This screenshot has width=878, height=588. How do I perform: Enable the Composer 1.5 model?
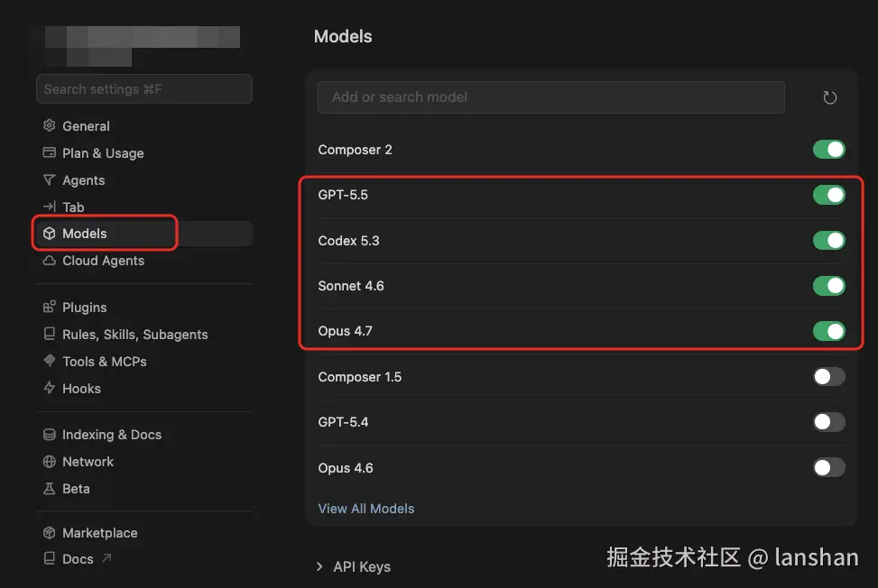(x=828, y=377)
